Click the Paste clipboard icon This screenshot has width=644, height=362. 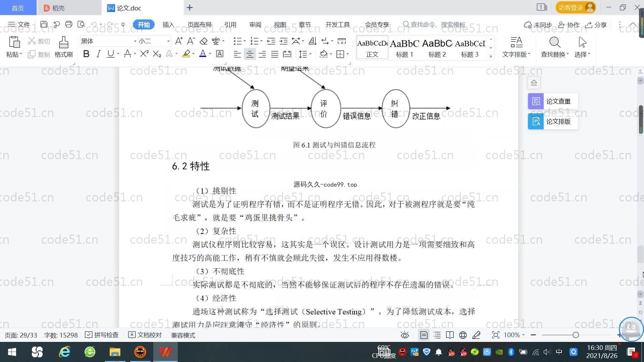[14, 42]
